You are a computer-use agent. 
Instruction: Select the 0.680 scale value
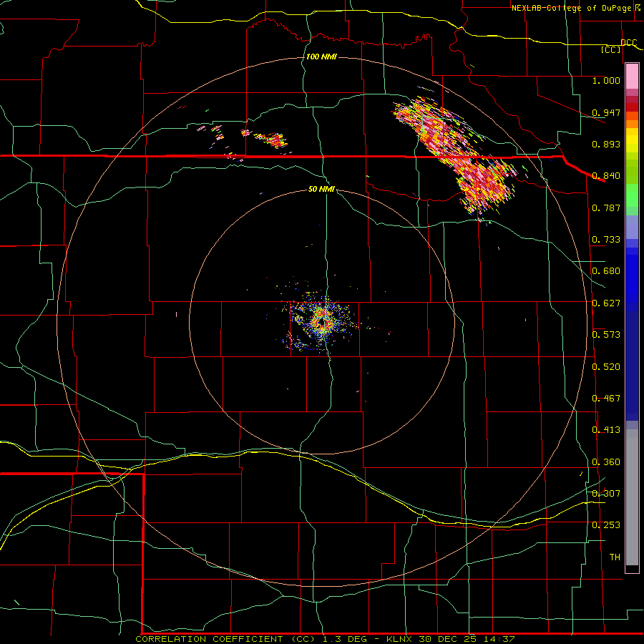[606, 271]
